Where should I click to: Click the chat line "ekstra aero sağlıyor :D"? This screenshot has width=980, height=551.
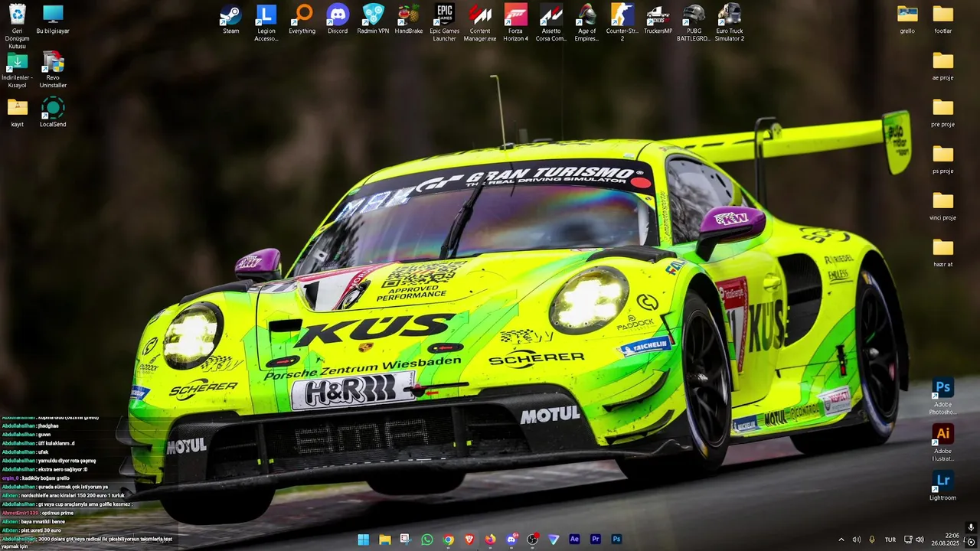(63, 469)
